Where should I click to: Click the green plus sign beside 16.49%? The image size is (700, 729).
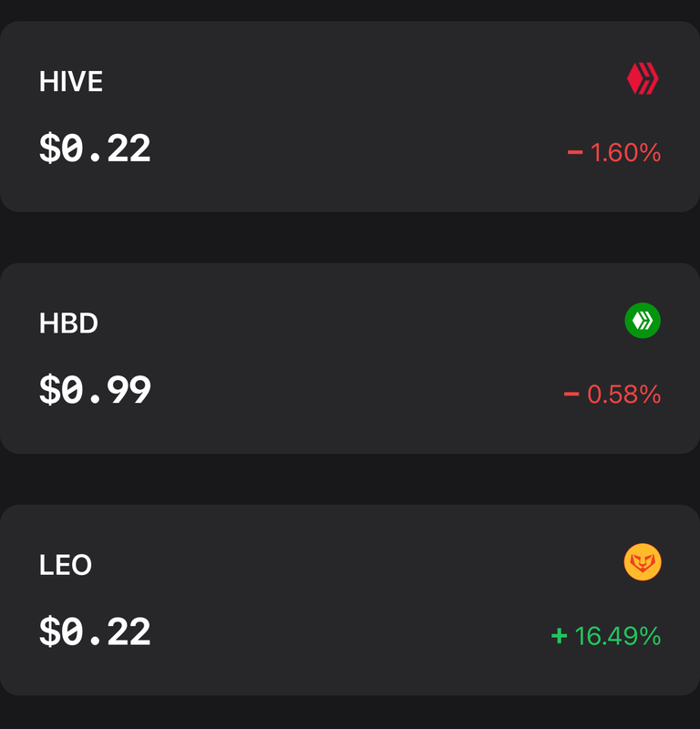point(559,635)
